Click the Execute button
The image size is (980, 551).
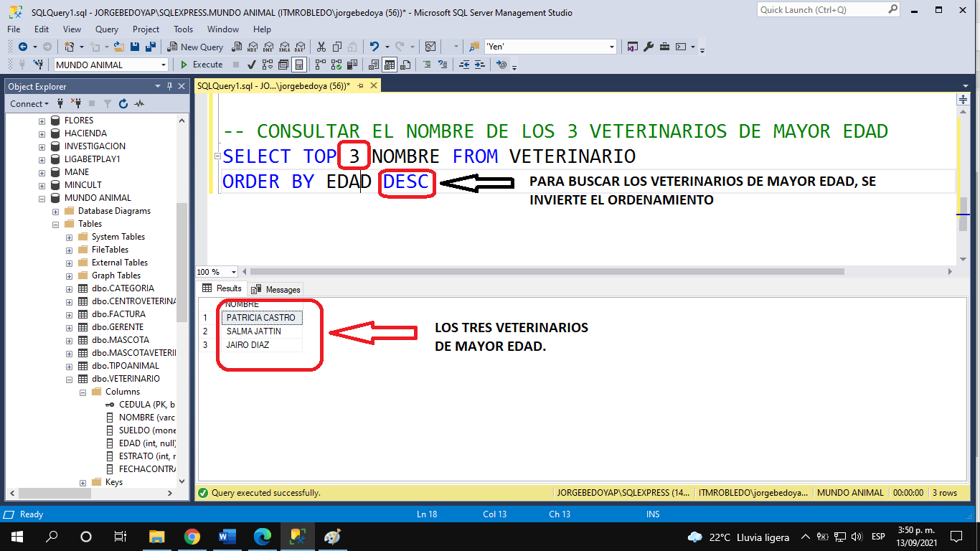pyautogui.click(x=202, y=65)
